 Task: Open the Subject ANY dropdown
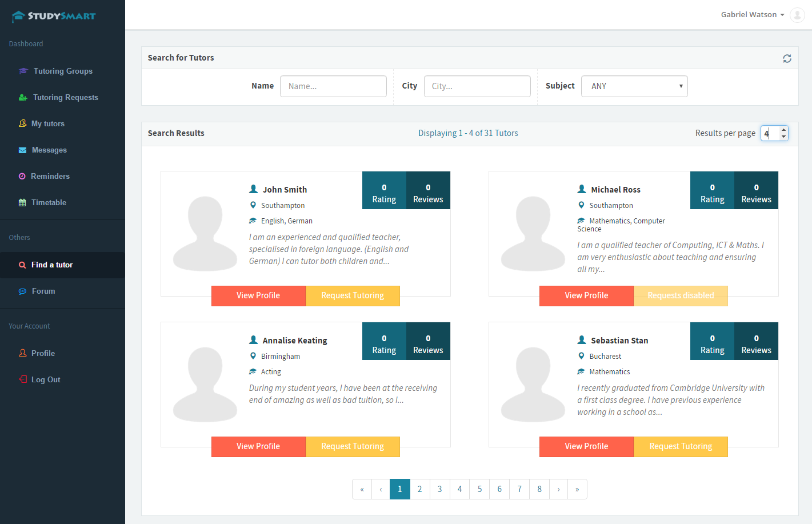tap(634, 86)
